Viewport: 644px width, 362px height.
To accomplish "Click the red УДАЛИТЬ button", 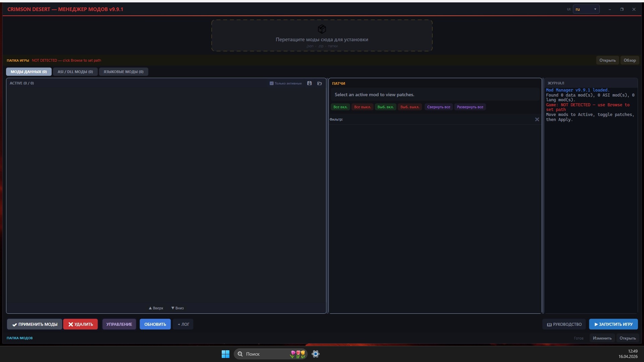I will (x=80, y=324).
